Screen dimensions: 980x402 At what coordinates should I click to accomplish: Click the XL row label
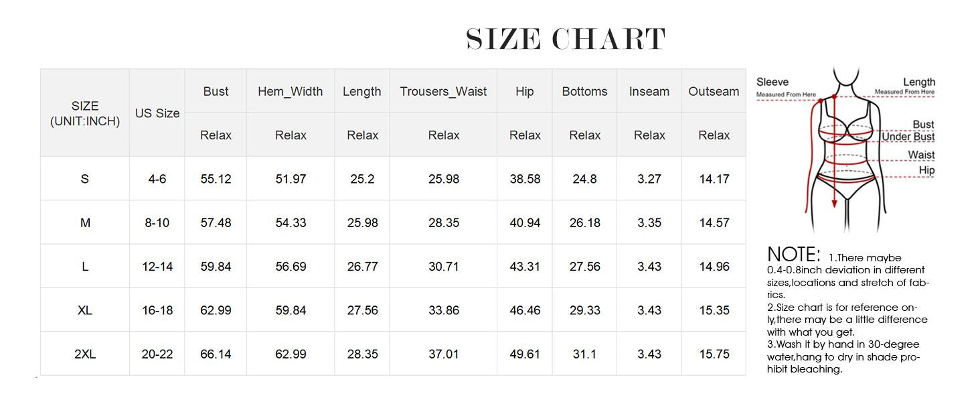coord(85,310)
